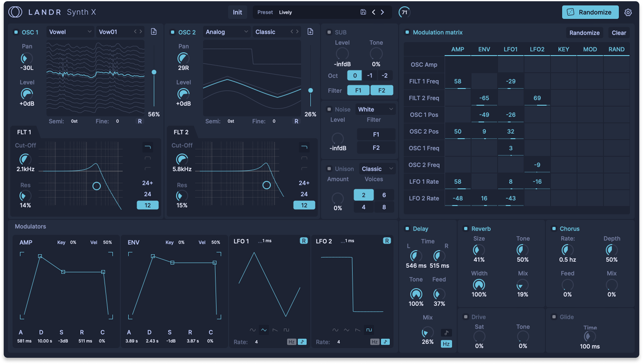The height and width of the screenshot is (364, 643).
Task: Click OSC 1 load wavetable file icon
Action: (154, 31)
